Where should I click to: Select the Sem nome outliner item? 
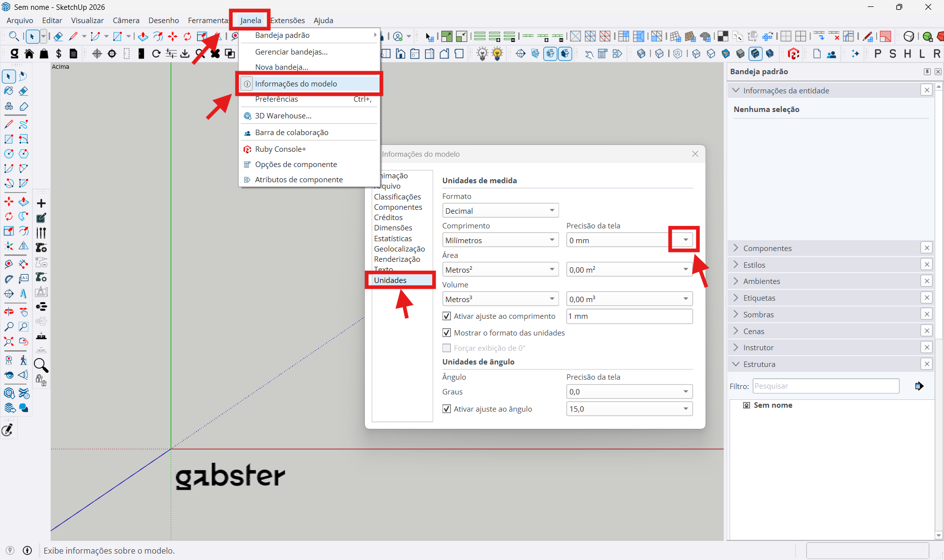click(x=773, y=405)
